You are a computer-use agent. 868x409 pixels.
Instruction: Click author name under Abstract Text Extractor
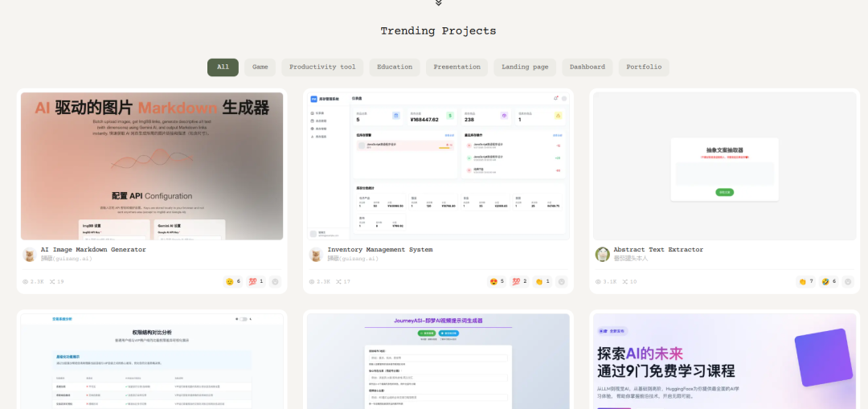pos(631,259)
